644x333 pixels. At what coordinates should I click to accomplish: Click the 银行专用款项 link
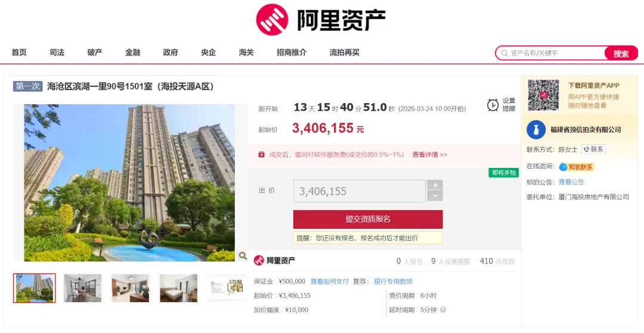pyautogui.click(x=393, y=281)
